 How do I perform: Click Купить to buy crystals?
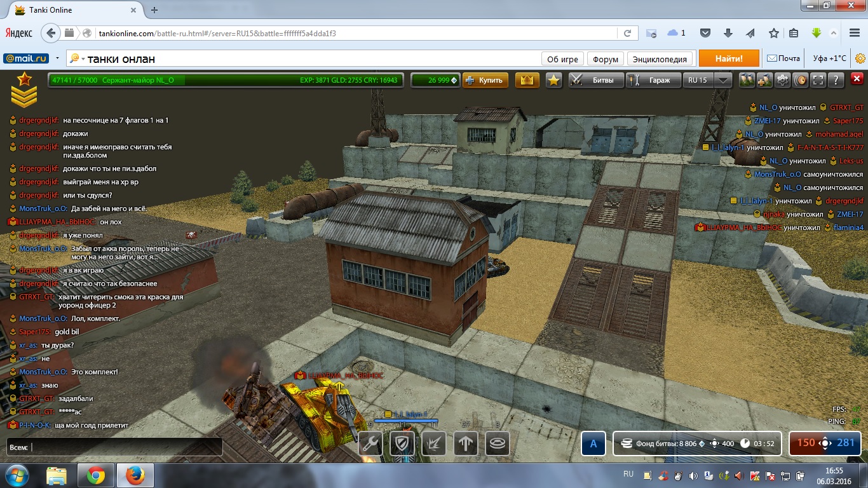pos(485,80)
